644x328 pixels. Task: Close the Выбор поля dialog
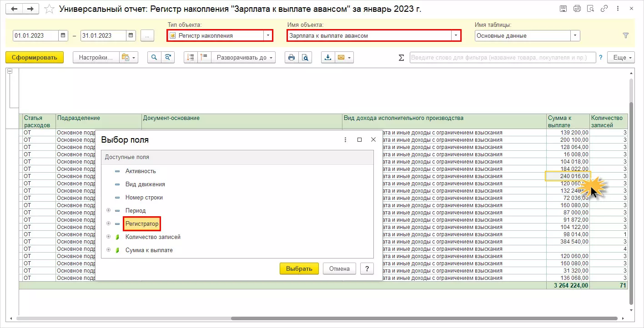click(x=373, y=140)
